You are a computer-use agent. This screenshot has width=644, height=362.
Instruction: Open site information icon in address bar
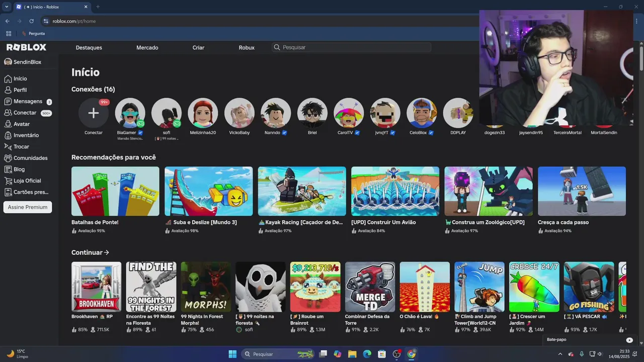coord(46,21)
